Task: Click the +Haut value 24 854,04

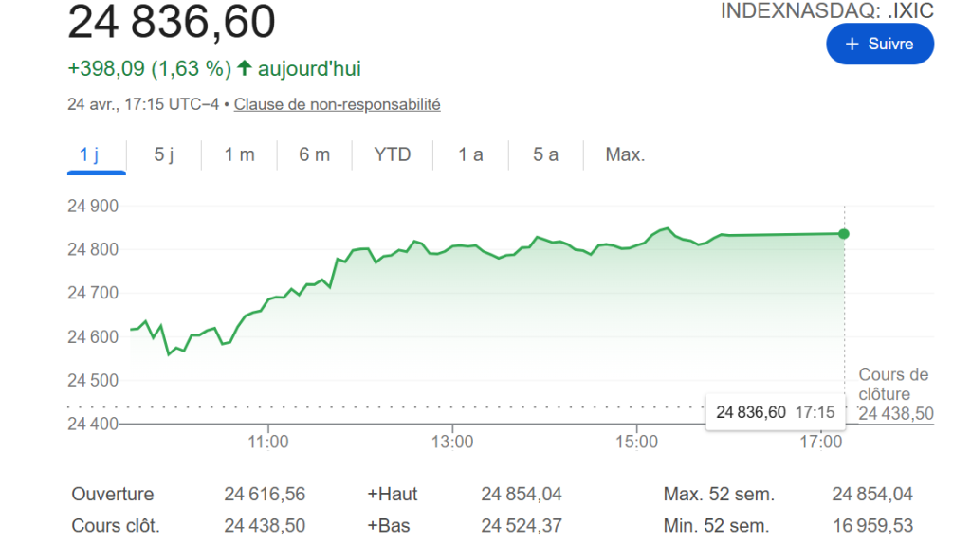Action: click(x=521, y=494)
